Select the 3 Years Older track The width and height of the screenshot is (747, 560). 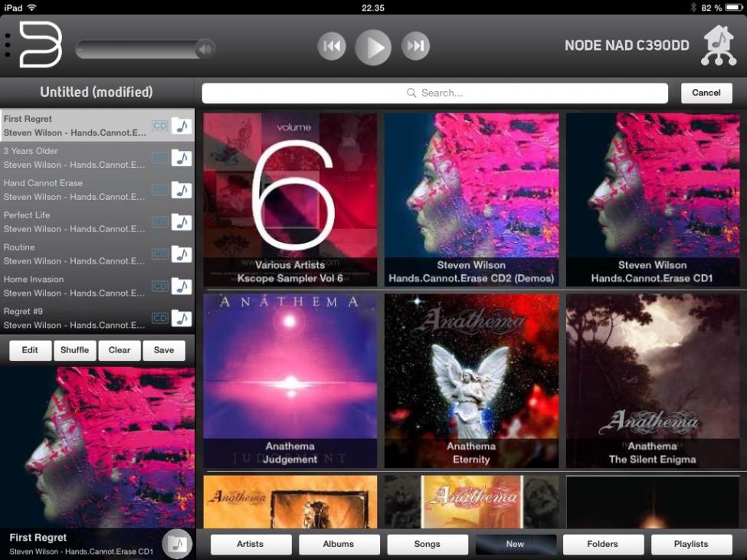[97, 158]
